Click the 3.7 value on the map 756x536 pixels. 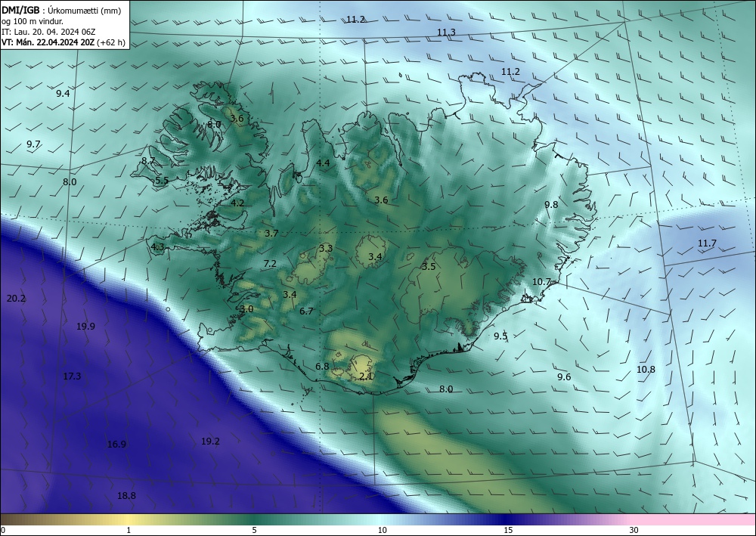click(x=271, y=234)
